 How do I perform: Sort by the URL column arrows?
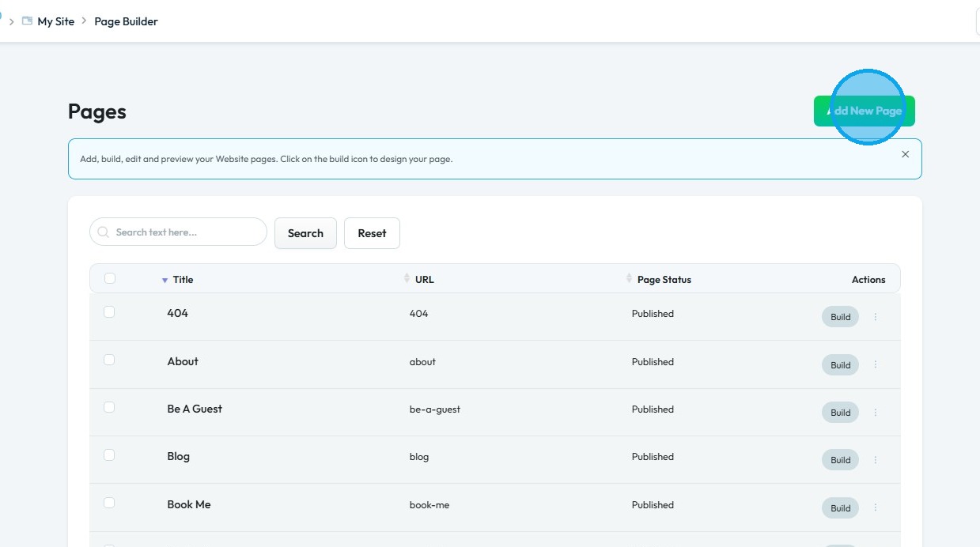(x=407, y=278)
